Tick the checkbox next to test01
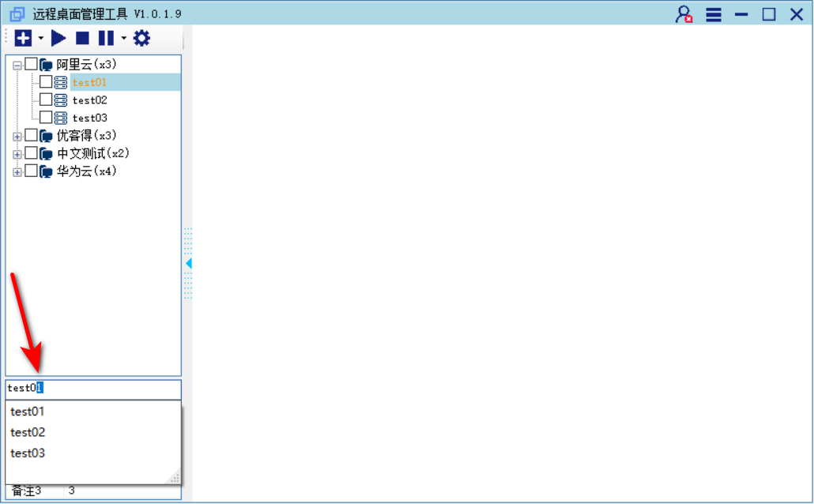The image size is (814, 504). [46, 82]
